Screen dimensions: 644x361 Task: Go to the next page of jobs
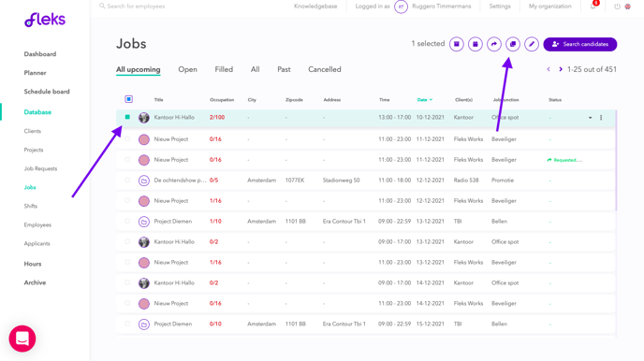[560, 69]
